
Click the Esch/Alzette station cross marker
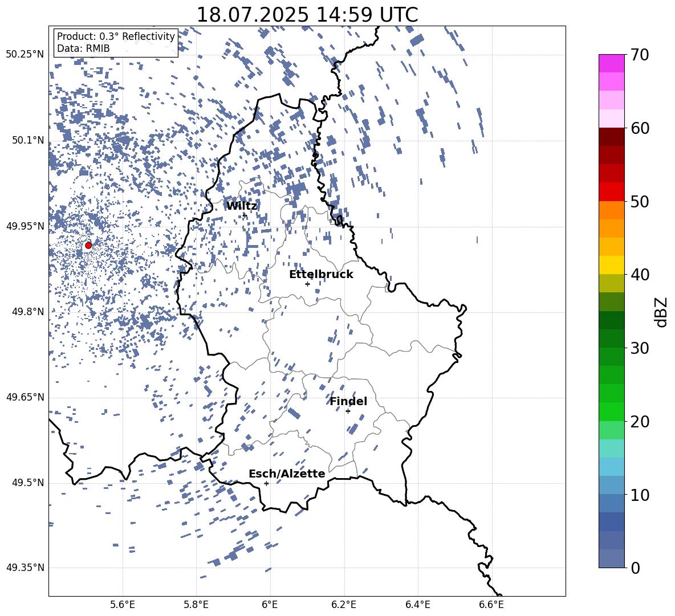coord(266,483)
